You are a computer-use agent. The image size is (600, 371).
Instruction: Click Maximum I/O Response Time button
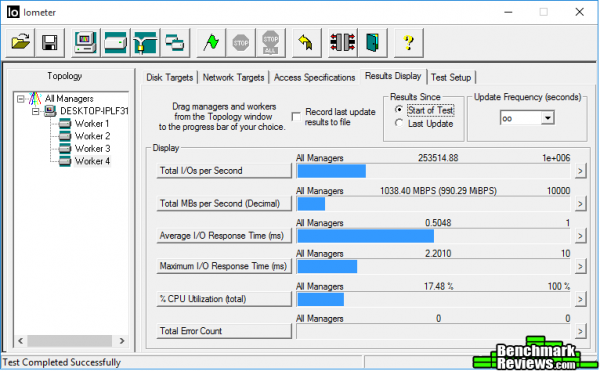pos(224,266)
